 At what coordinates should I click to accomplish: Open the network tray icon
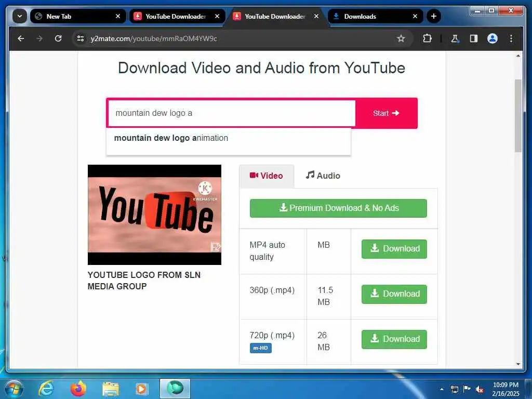click(454, 389)
